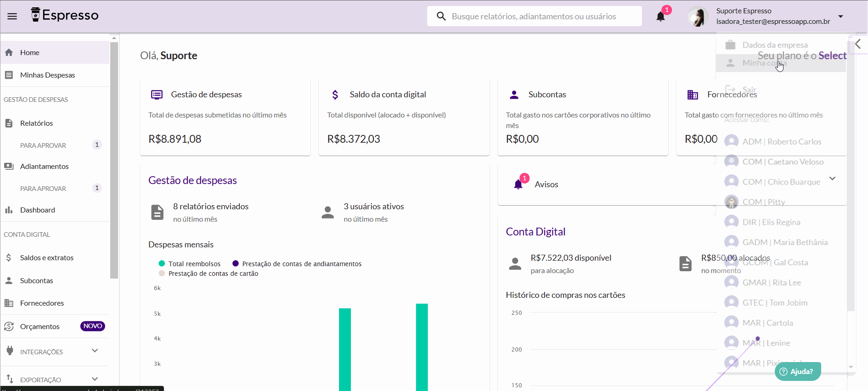Image resolution: width=868 pixels, height=391 pixels.
Task: Access as GADM | Maria Bethânia
Action: coord(781,242)
